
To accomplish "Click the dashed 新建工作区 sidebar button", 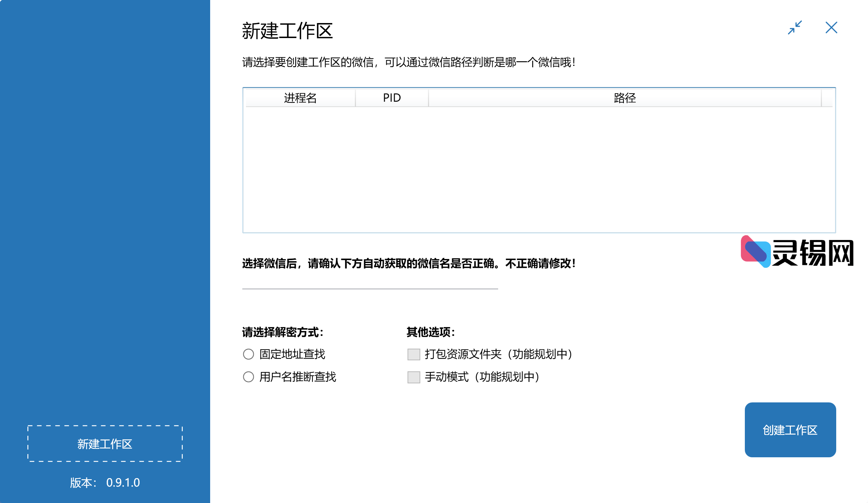I will 105,444.
